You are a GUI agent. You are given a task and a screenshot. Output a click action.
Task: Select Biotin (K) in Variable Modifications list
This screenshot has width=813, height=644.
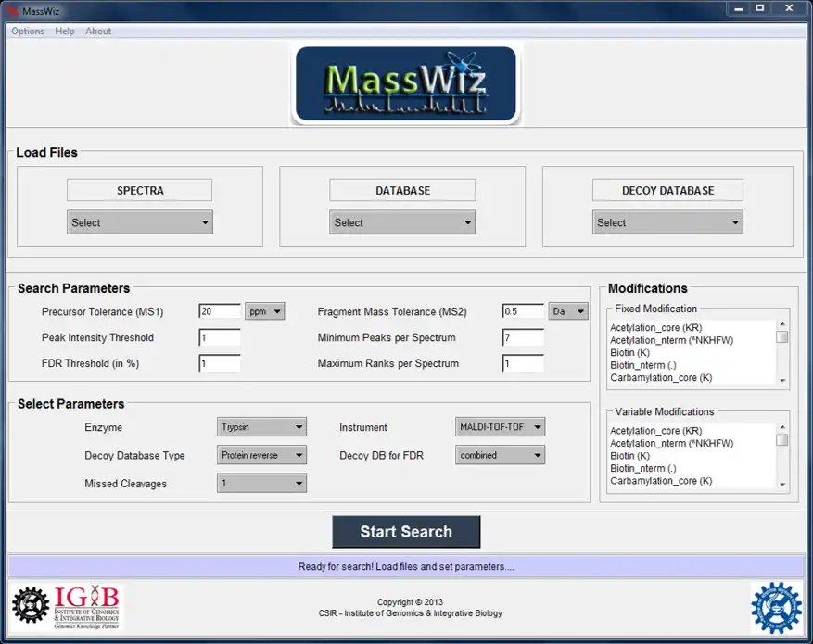(x=629, y=455)
